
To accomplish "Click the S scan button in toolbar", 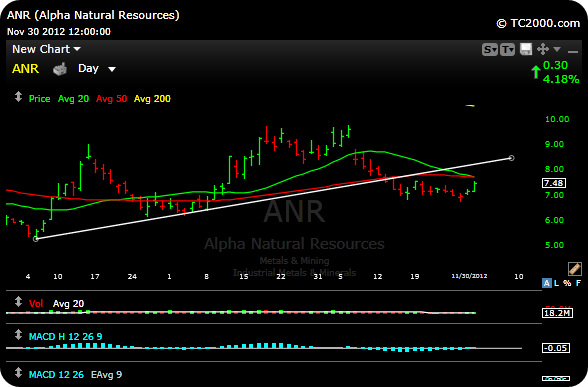I will coord(489,50).
